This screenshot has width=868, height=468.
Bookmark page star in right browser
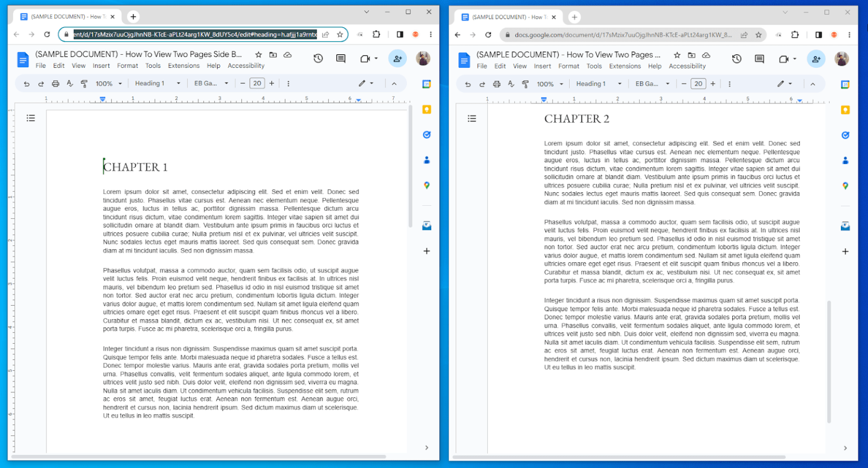pos(759,35)
